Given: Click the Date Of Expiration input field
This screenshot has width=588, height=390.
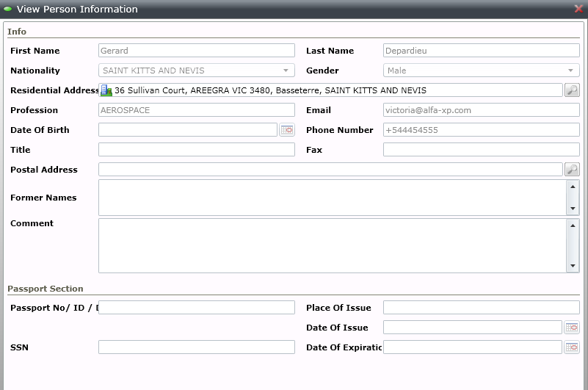Looking at the screenshot, I should (x=473, y=347).
